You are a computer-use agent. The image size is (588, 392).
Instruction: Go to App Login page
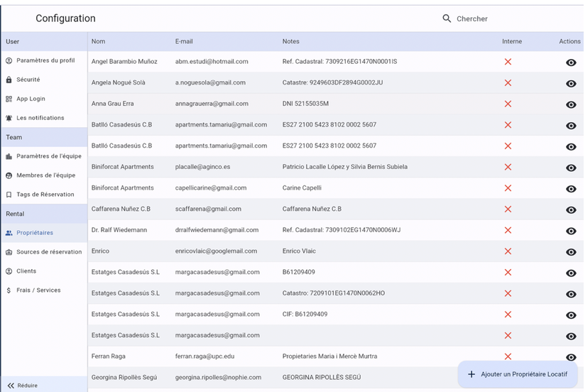pyautogui.click(x=44, y=99)
